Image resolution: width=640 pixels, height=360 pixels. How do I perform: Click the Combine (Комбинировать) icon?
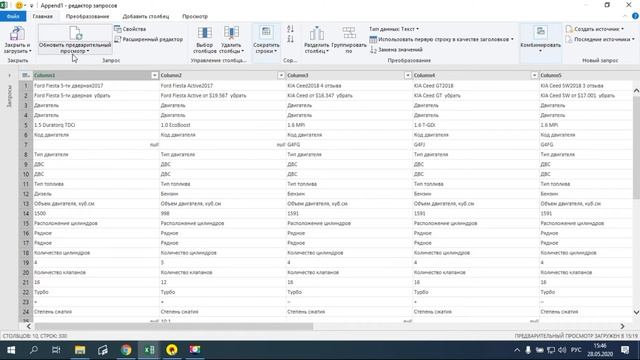click(540, 32)
